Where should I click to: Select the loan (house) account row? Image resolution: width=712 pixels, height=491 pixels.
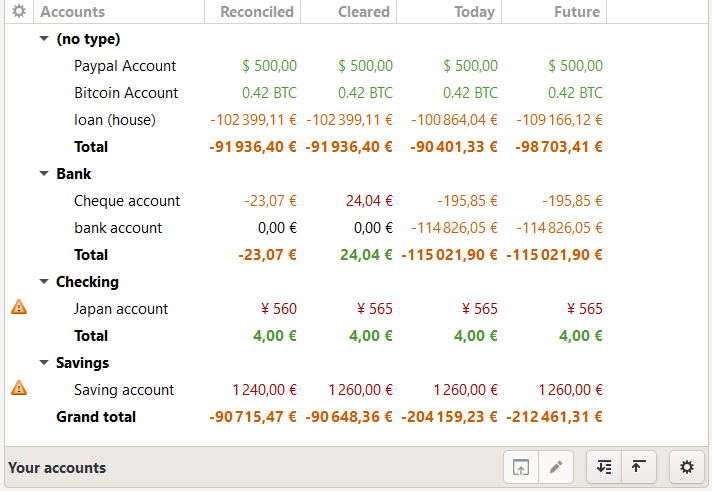(356, 120)
